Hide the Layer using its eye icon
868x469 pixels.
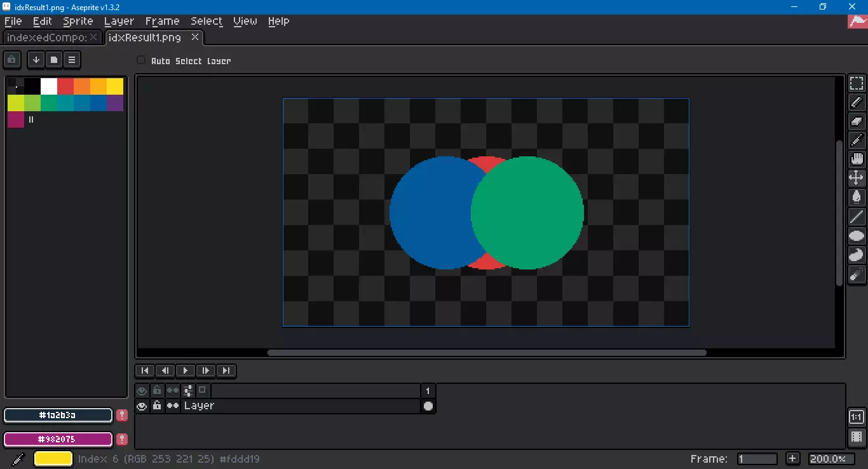pyautogui.click(x=142, y=406)
